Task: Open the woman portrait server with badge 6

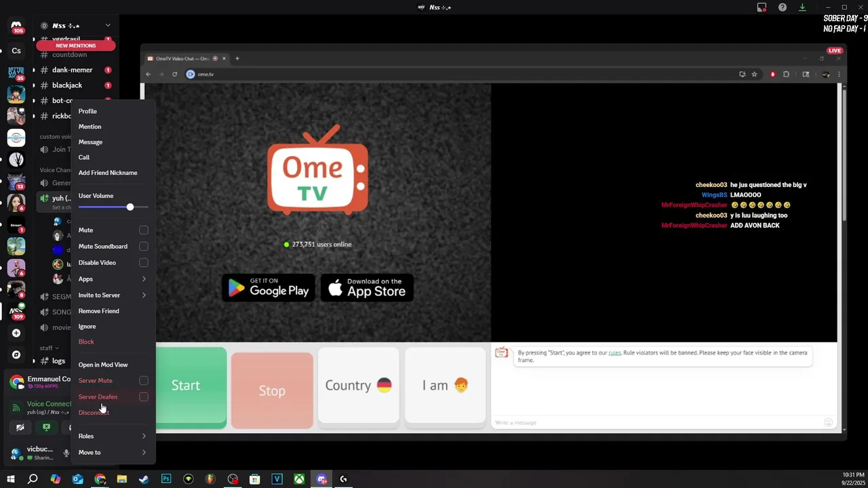Action: [16, 203]
